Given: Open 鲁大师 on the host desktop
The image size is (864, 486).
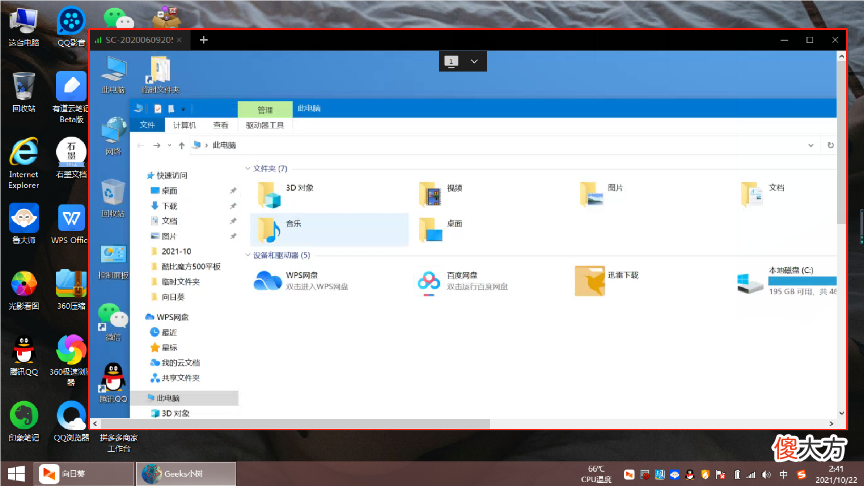Looking at the screenshot, I should tap(24, 224).
